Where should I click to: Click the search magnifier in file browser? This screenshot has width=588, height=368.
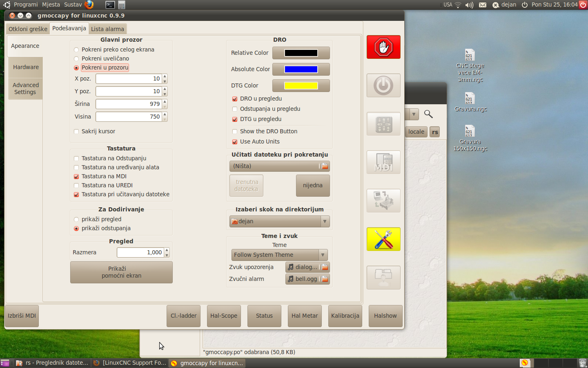pos(428,114)
